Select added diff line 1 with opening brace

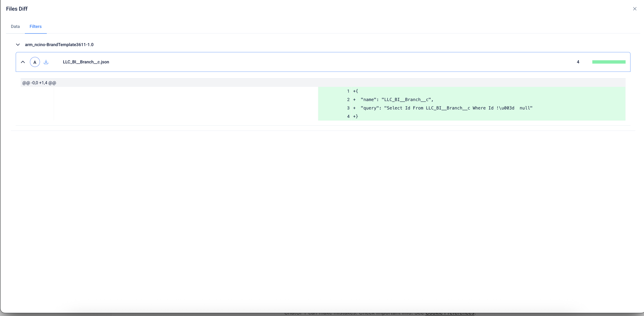click(x=356, y=91)
